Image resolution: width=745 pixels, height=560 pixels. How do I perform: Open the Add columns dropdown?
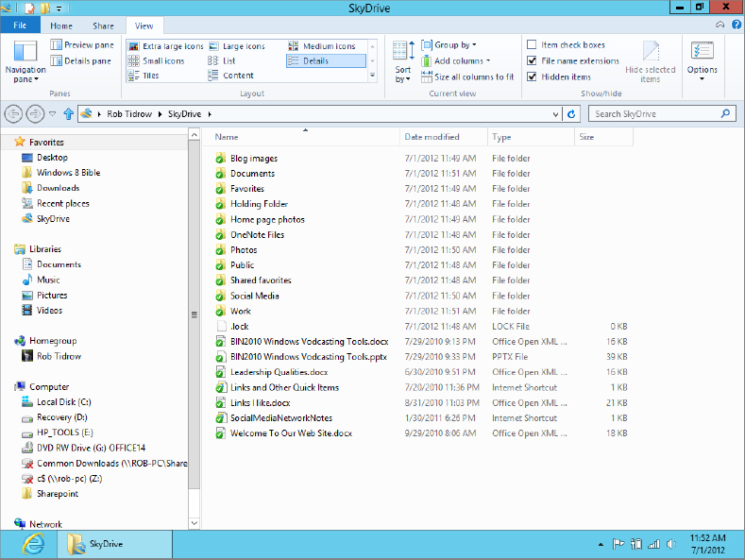pos(456,60)
